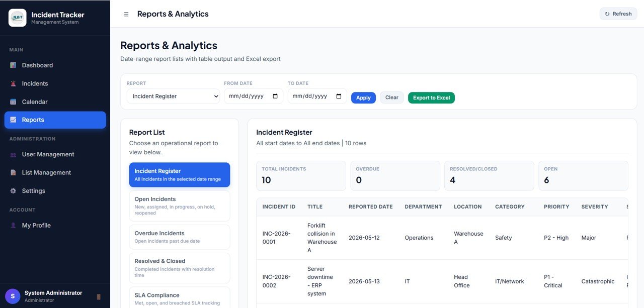Click the Catastrophic severity cell
The width and height of the screenshot is (644, 308).
click(598, 281)
